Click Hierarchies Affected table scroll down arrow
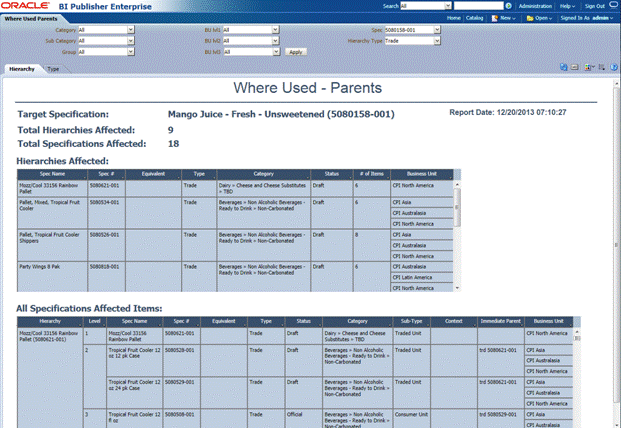The image size is (621, 428). [x=457, y=288]
